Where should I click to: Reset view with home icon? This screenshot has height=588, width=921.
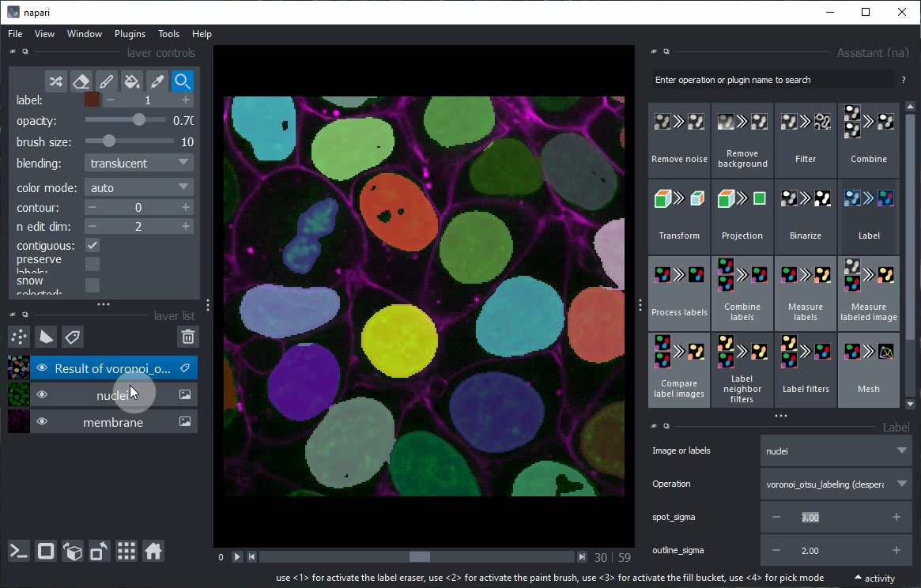click(153, 551)
